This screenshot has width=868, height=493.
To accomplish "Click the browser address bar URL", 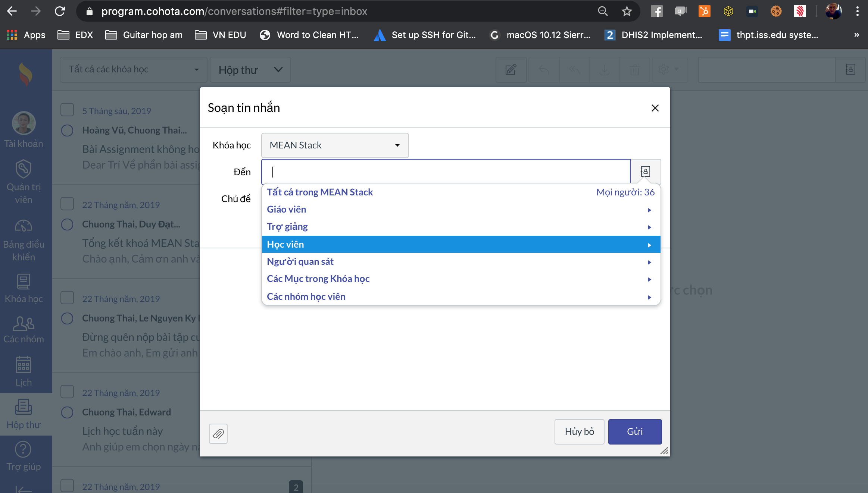I will (x=234, y=12).
